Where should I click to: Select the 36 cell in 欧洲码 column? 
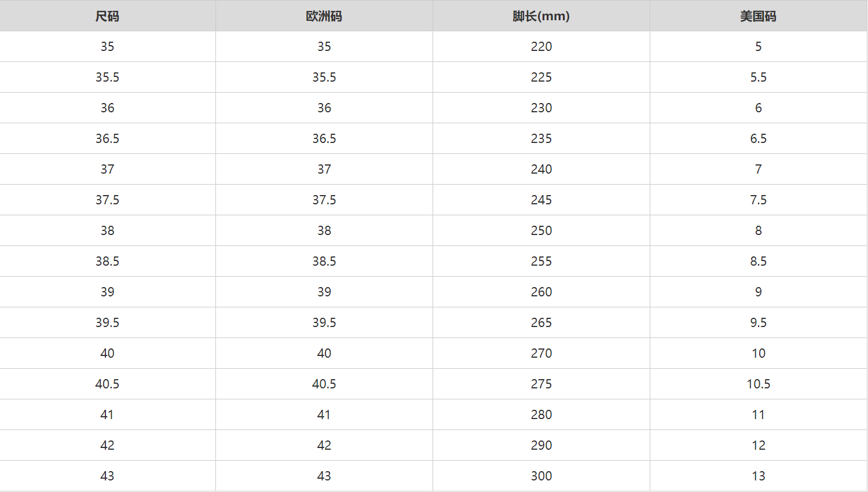(324, 108)
